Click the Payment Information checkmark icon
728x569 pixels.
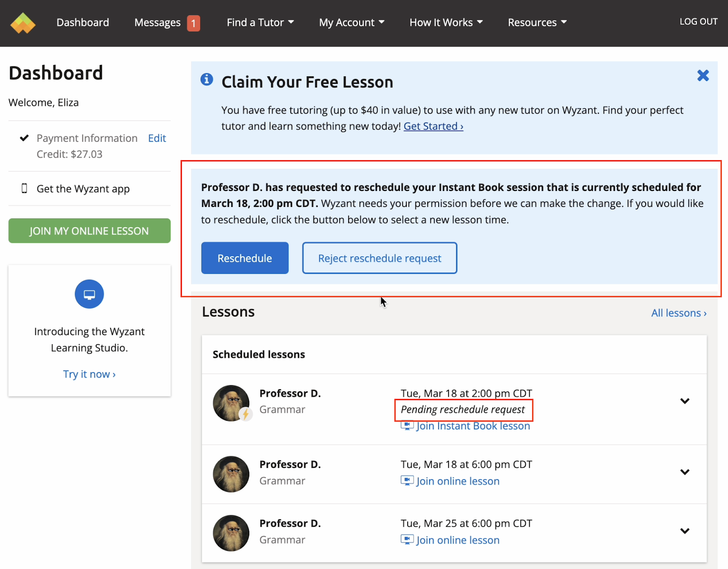(24, 138)
